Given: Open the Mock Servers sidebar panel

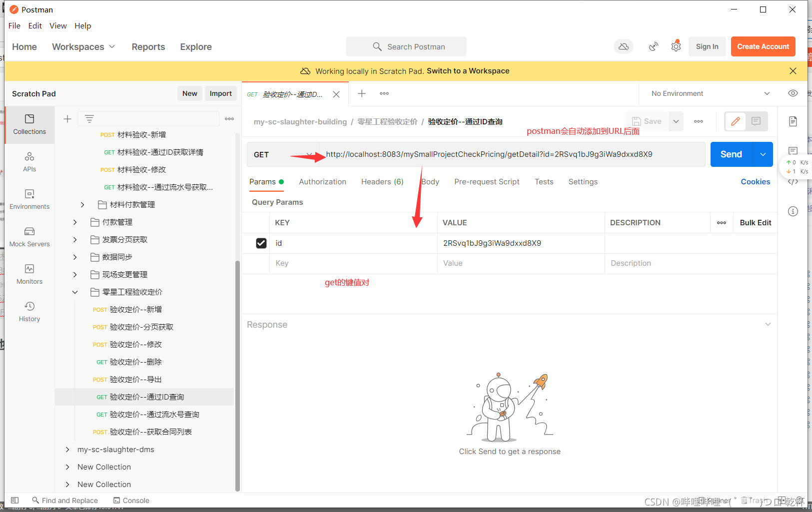Looking at the screenshot, I should [x=29, y=237].
